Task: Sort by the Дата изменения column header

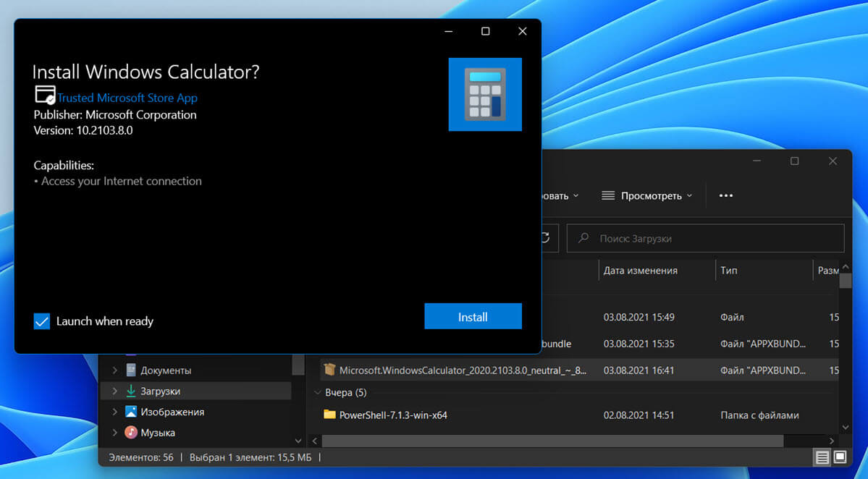Action: click(x=641, y=271)
